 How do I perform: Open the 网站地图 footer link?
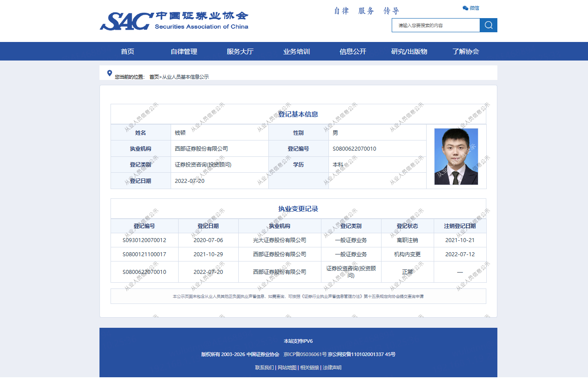click(287, 368)
